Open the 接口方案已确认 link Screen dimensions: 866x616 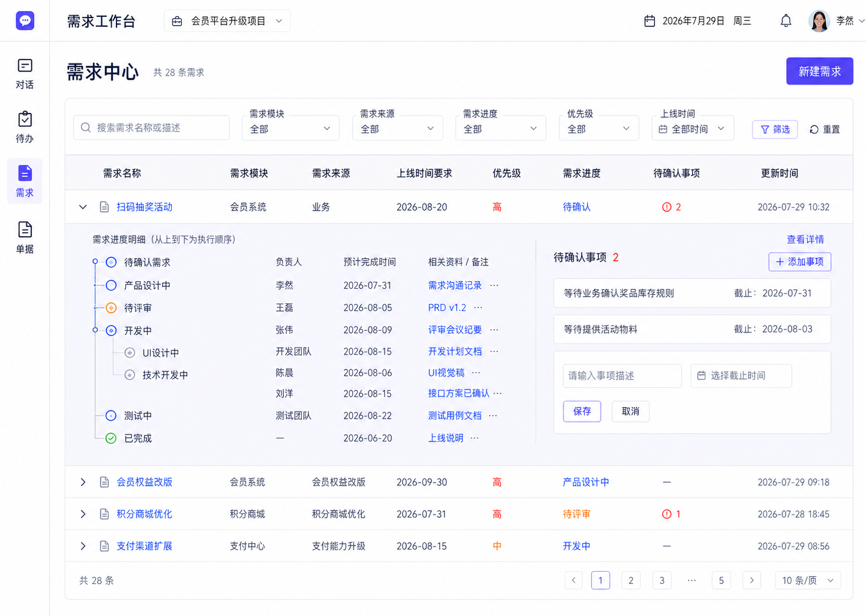(x=459, y=394)
